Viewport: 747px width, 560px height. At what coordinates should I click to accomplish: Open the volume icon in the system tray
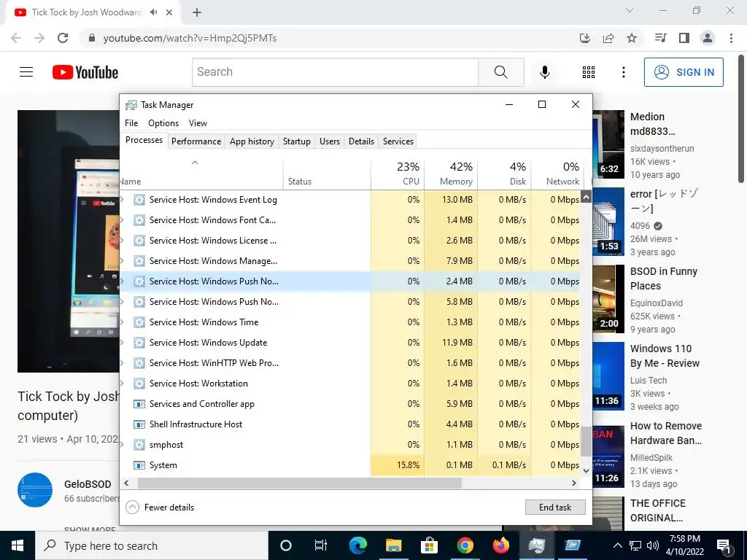(653, 545)
